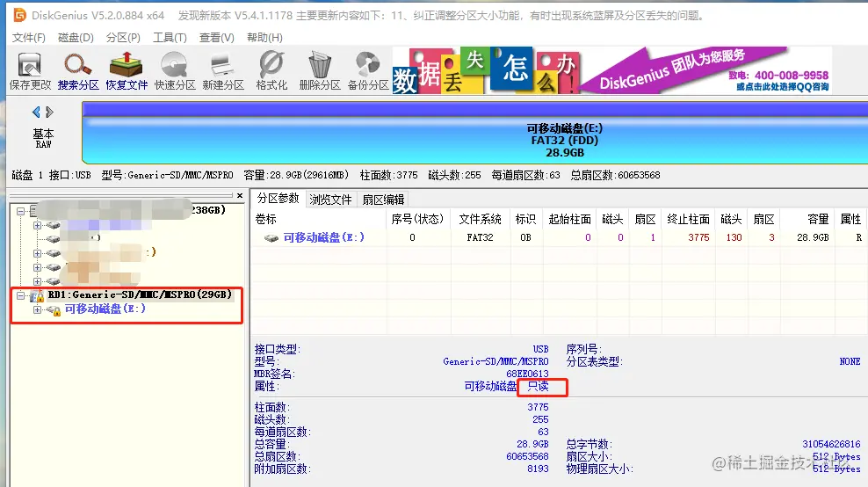Image resolution: width=868 pixels, height=487 pixels.
Task: Click the locked partition icon beside tree 可移动磁盘(E:)
Action: coord(54,310)
